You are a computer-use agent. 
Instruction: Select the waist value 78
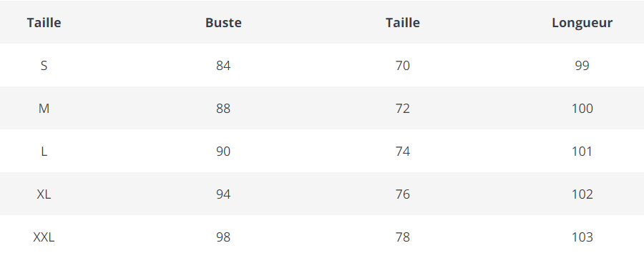click(402, 237)
